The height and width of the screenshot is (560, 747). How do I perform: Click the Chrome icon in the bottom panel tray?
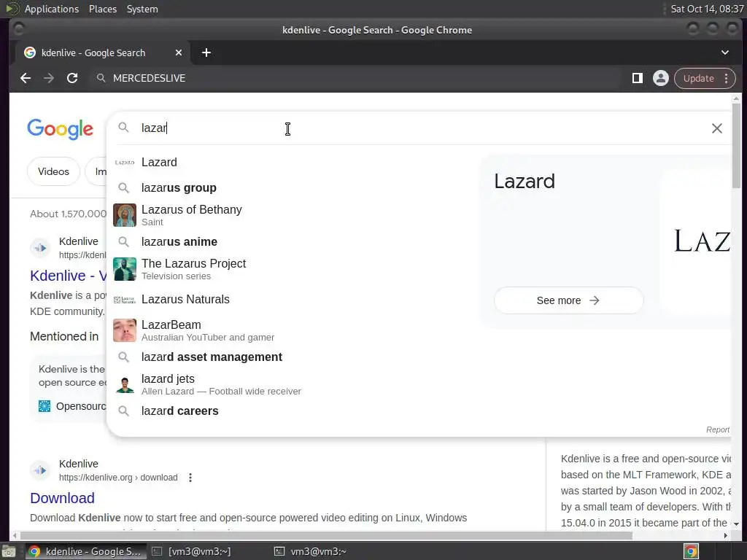pos(691,551)
